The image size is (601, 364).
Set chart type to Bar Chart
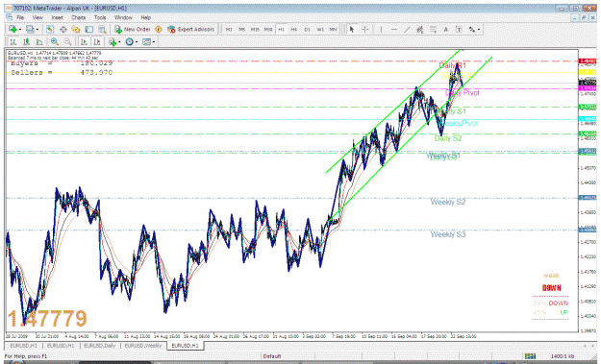13,41
